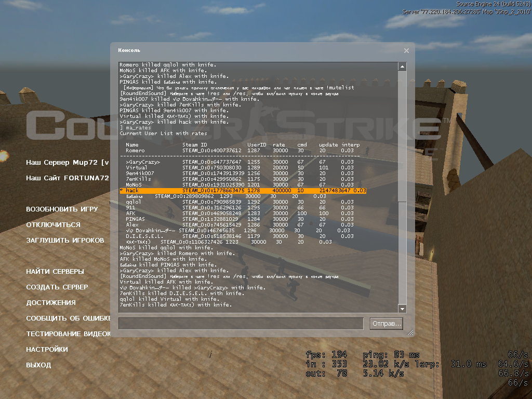Click the Server address and Map line
Image resolution: width=532 pixels, height=399 pixels.
coord(467,11)
